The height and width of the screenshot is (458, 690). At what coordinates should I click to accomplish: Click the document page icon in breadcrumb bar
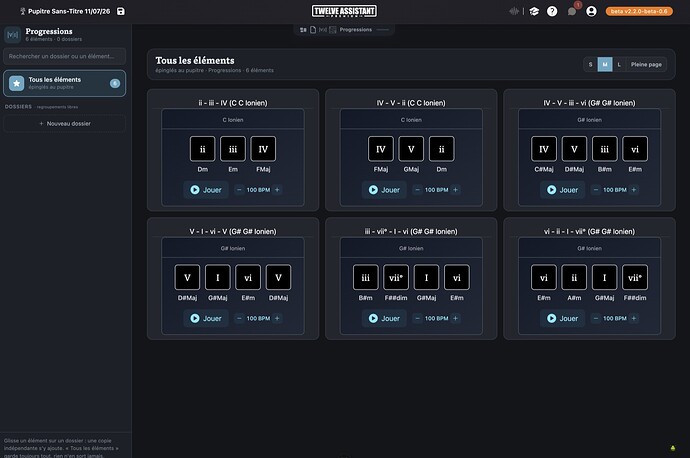313,30
